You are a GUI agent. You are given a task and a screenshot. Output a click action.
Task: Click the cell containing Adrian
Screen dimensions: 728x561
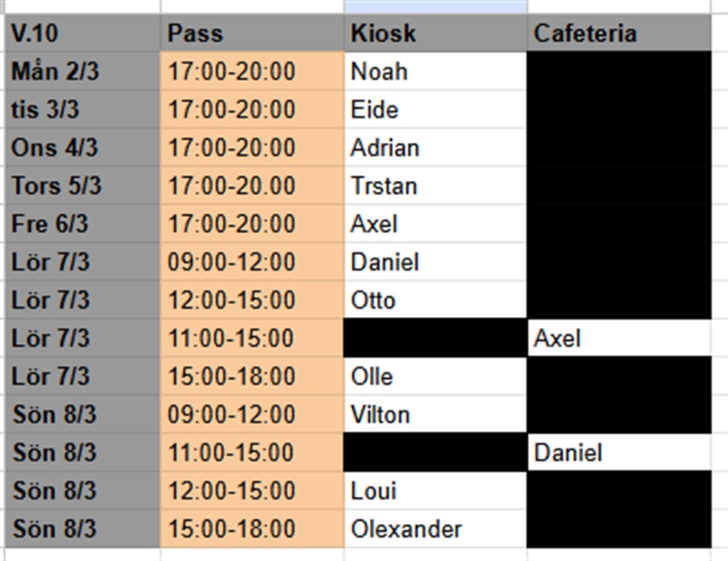[435, 148]
